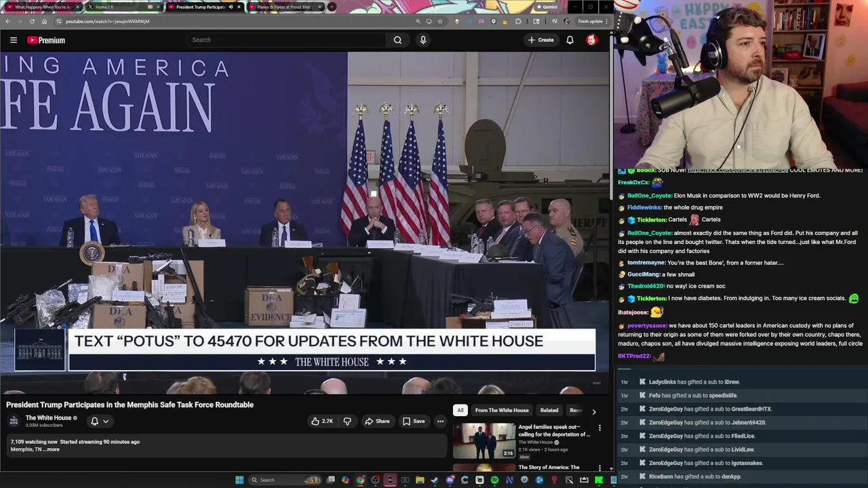Image resolution: width=868 pixels, height=488 pixels.
Task: Open Windows Start menu
Action: (239, 480)
